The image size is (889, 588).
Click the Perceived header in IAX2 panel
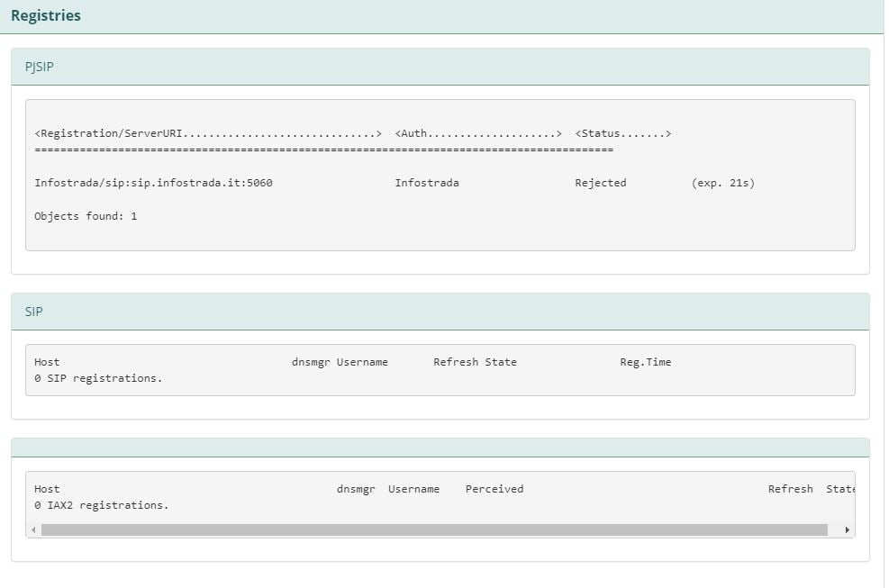(x=494, y=489)
